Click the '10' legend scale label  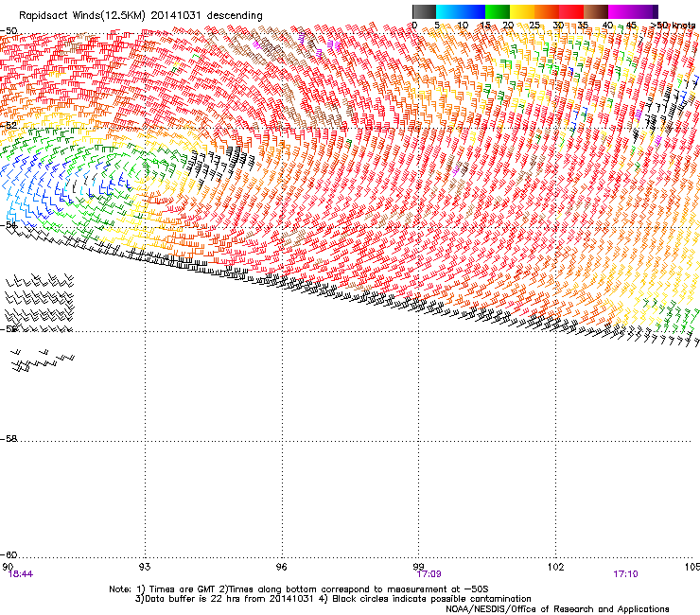(x=463, y=25)
